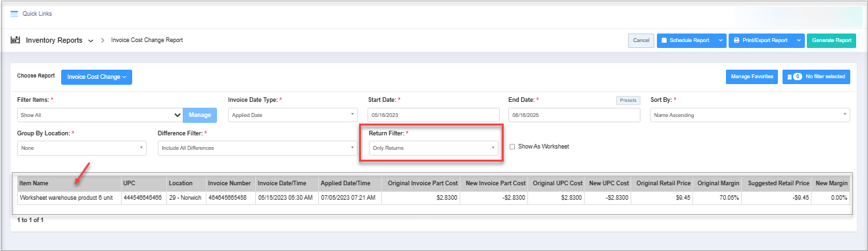This screenshot has width=868, height=251.
Task: Click the Inventory Reports warehouse icon
Action: (x=15, y=40)
